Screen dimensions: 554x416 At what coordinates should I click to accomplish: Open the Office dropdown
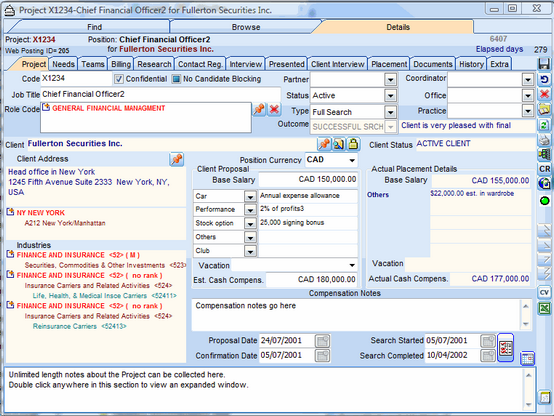(x=528, y=95)
